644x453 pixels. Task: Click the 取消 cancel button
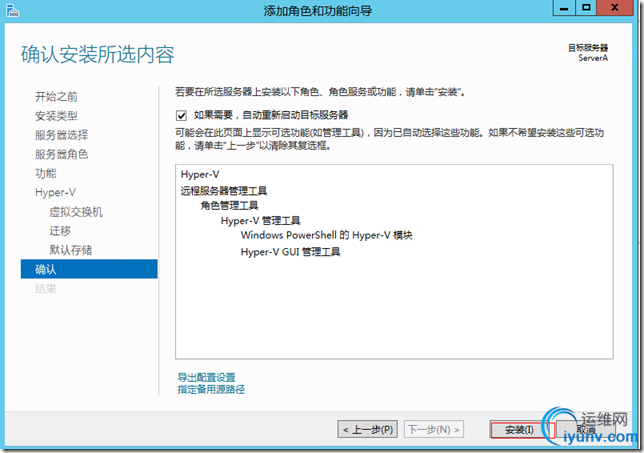point(586,430)
